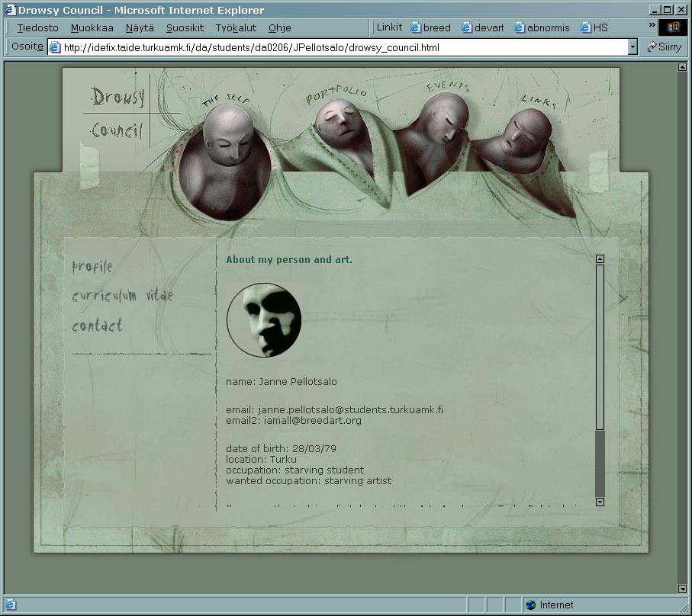Image resolution: width=692 pixels, height=616 pixels.
Task: Click the 'date of birth: 28/03/79' text
Action: (x=281, y=448)
